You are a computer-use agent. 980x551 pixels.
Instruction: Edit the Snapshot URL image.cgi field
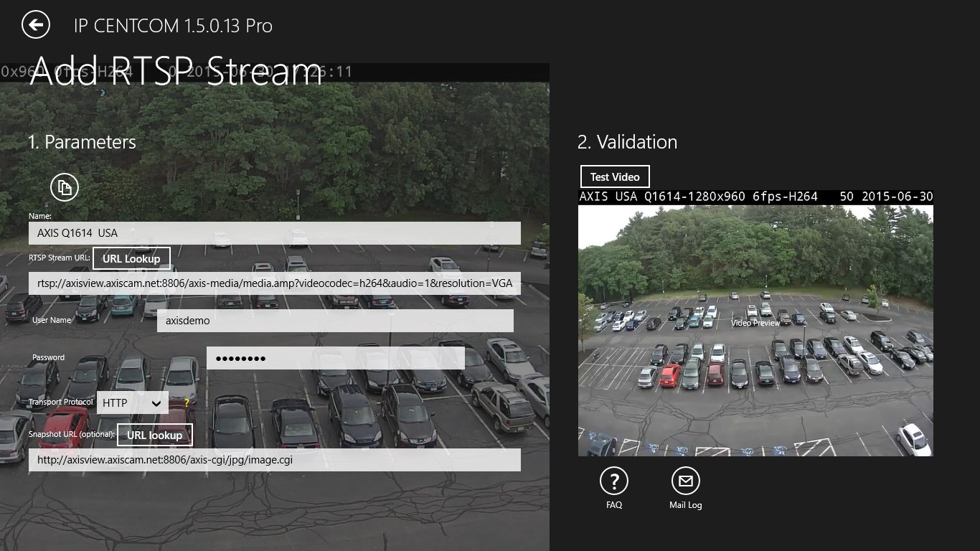[x=274, y=460]
